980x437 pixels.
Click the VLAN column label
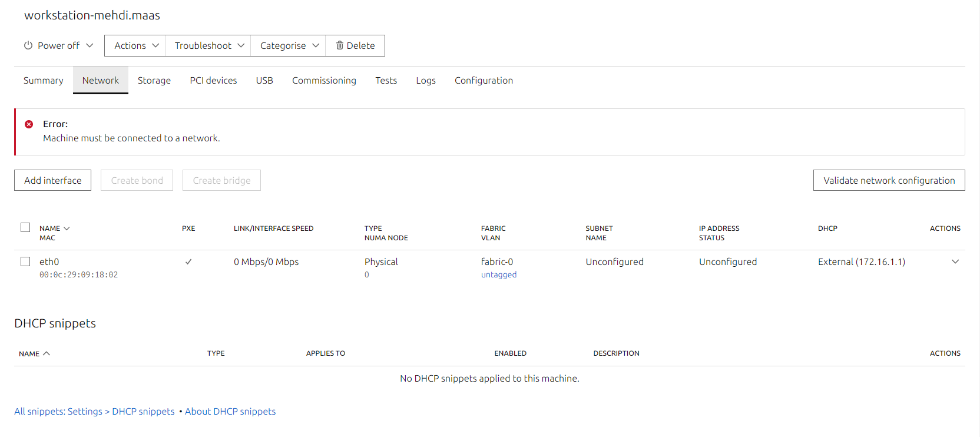click(491, 238)
